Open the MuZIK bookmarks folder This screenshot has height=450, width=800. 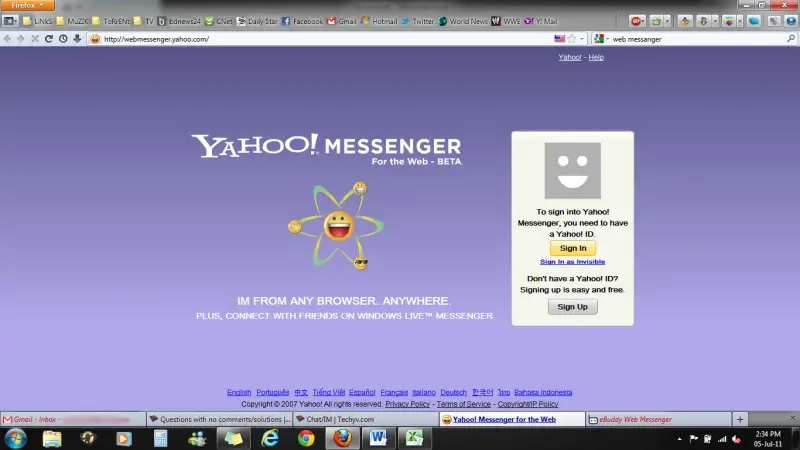[72, 21]
